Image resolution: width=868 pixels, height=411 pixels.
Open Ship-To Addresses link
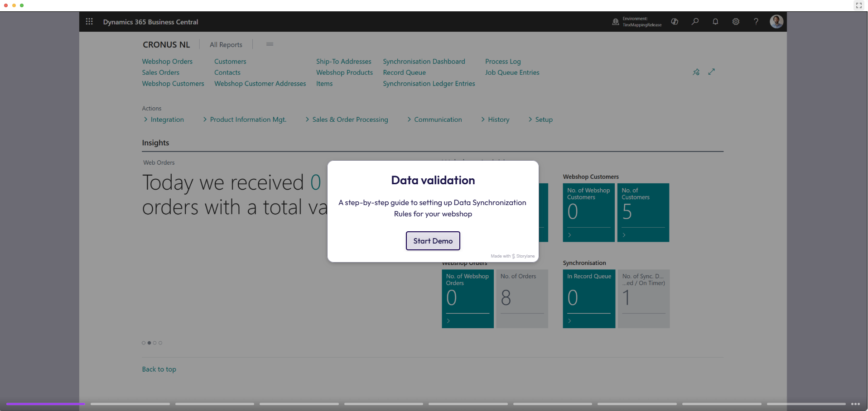pyautogui.click(x=343, y=61)
